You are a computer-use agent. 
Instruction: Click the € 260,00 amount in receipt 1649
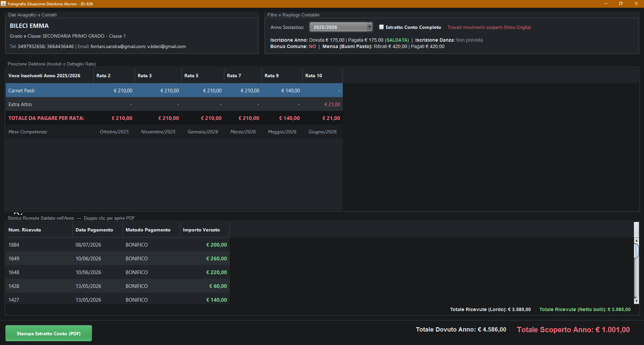pos(216,258)
